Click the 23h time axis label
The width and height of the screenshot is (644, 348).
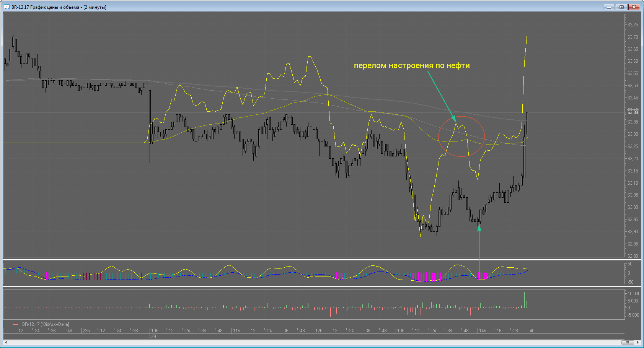click(x=86, y=331)
